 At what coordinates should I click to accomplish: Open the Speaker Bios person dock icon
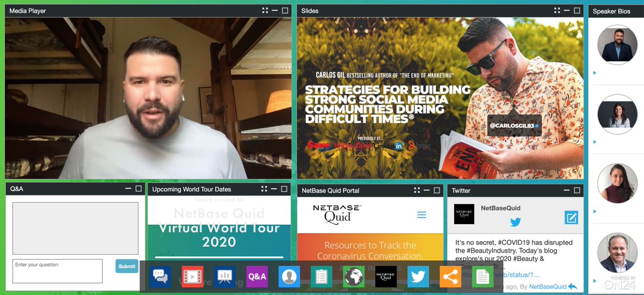(x=289, y=277)
